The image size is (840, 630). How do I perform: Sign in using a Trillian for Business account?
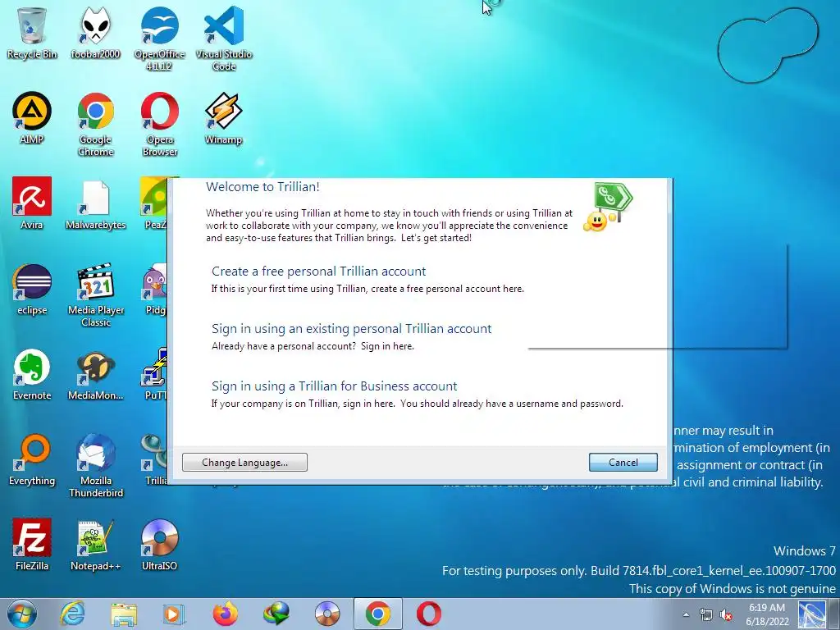[x=335, y=386]
